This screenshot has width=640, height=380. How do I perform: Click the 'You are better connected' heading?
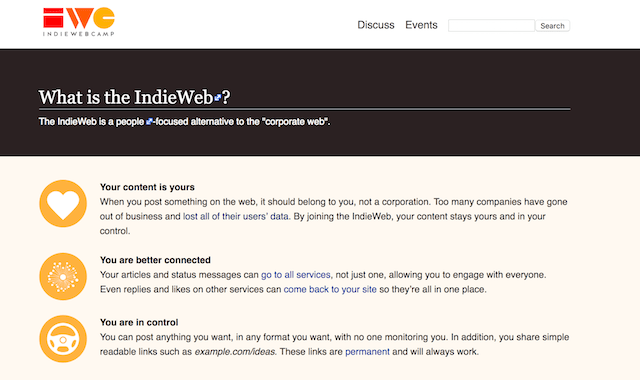pos(155,260)
